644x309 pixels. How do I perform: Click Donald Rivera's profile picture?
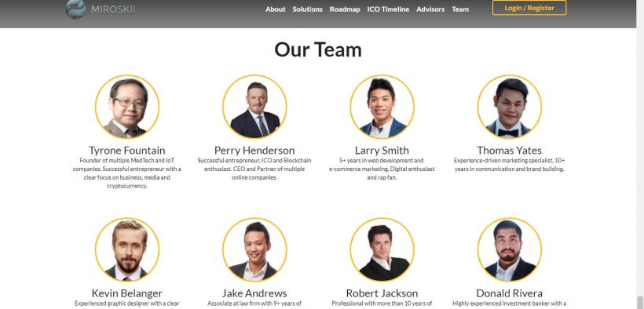[509, 249]
